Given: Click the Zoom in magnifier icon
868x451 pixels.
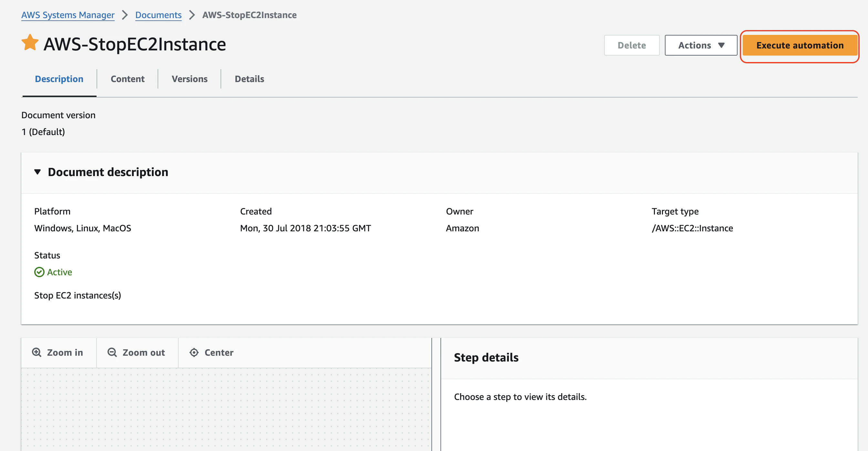Looking at the screenshot, I should coord(37,352).
